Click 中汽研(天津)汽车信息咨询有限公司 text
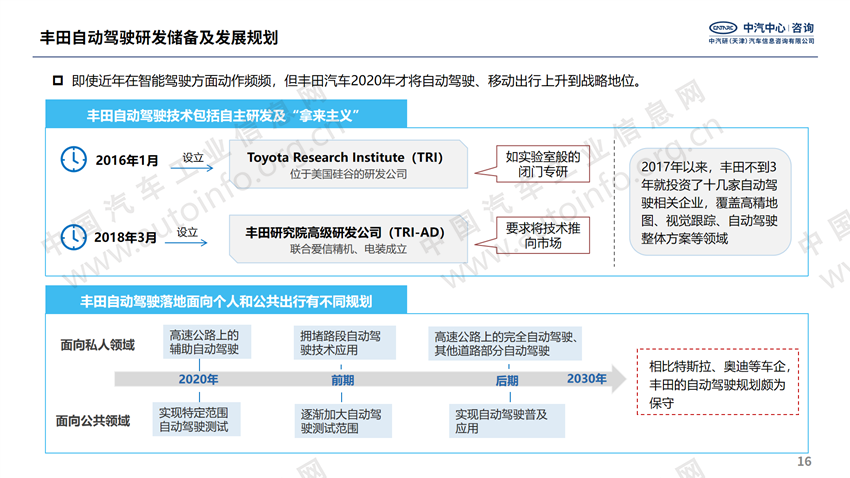Viewport: 850px width, 478px height. pyautogui.click(x=762, y=41)
